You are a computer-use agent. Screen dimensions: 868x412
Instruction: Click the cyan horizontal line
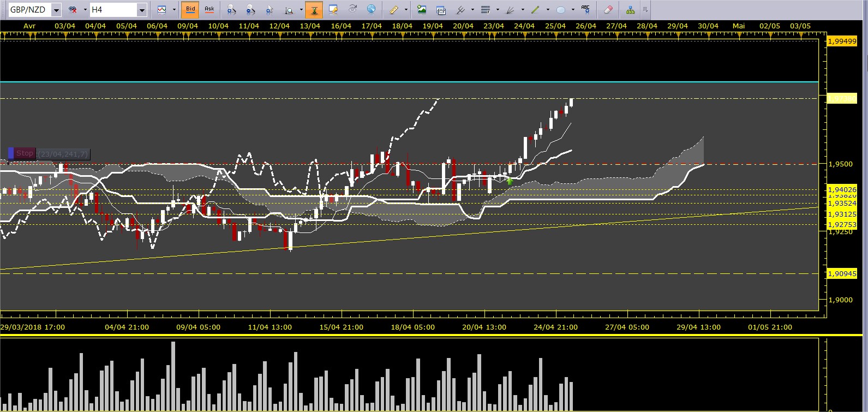(409, 82)
